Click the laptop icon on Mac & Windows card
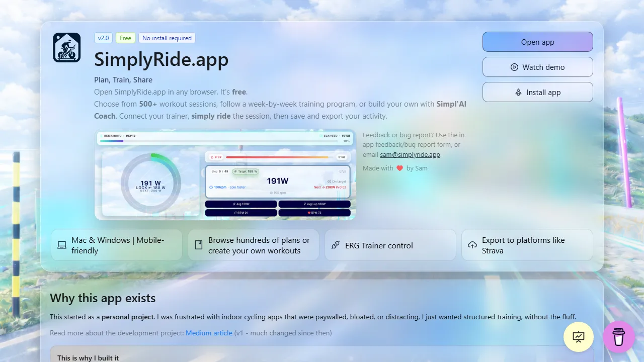 click(x=62, y=245)
